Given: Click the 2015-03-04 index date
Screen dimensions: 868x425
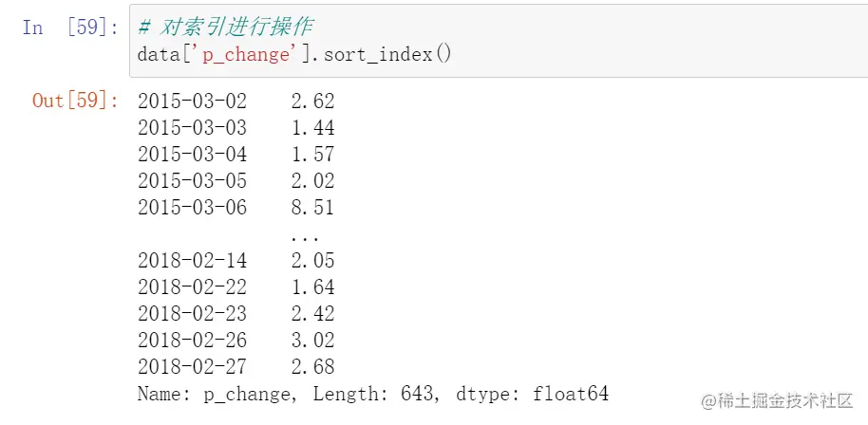Looking at the screenshot, I should coord(192,154).
